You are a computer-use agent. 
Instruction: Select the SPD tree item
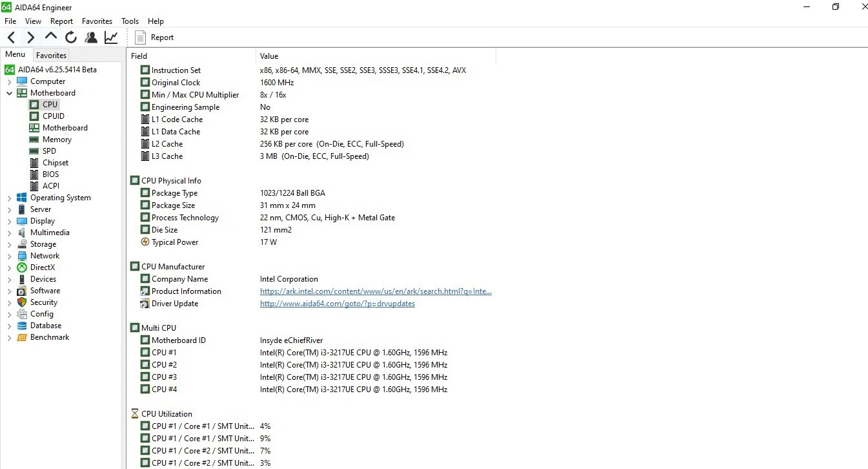(49, 151)
